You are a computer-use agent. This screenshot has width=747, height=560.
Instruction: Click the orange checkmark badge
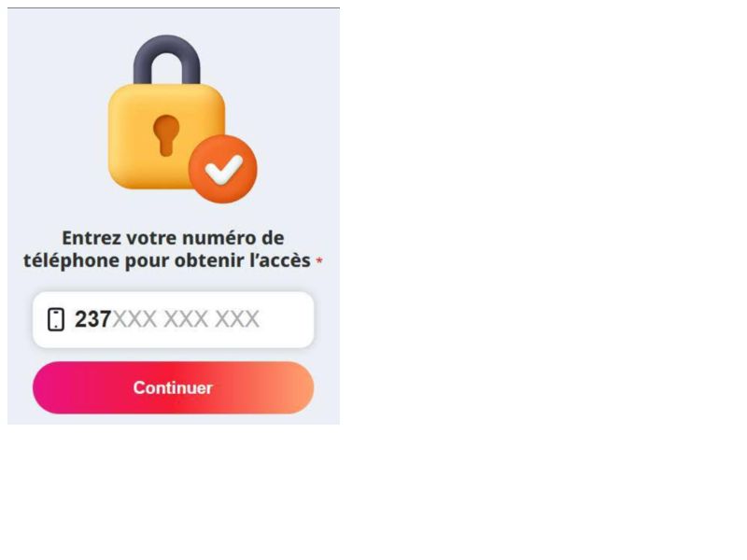point(222,169)
